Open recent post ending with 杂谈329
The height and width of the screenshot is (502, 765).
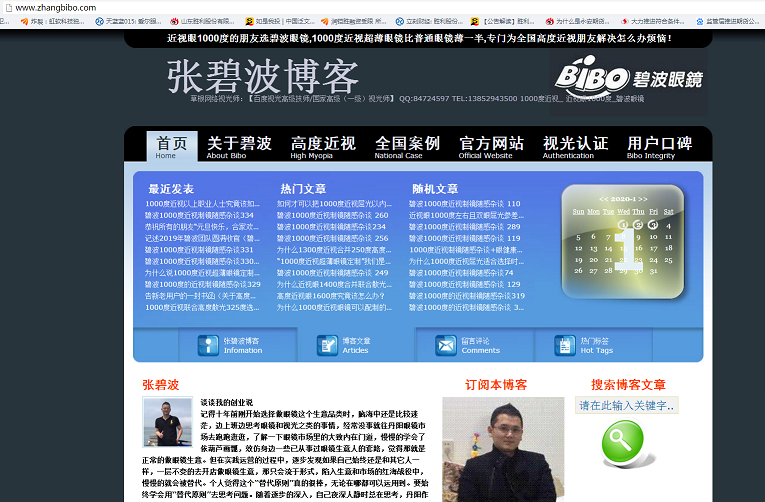pos(202,284)
